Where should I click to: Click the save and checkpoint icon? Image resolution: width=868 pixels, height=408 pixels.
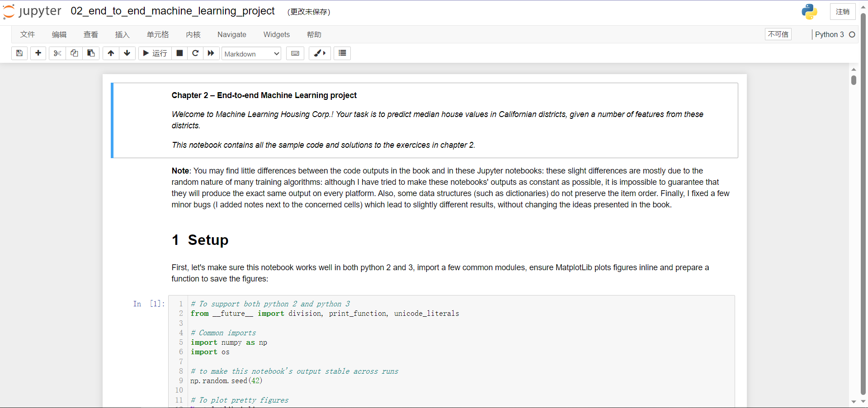[x=19, y=53]
